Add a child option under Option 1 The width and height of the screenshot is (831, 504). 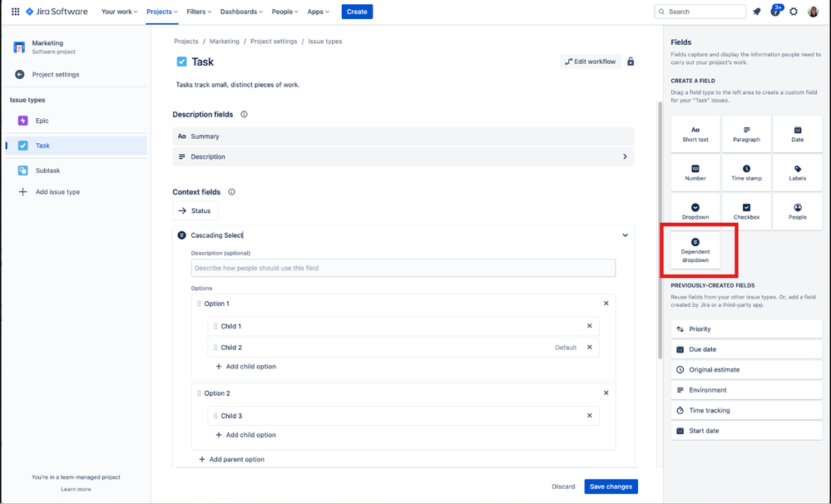[x=246, y=367]
